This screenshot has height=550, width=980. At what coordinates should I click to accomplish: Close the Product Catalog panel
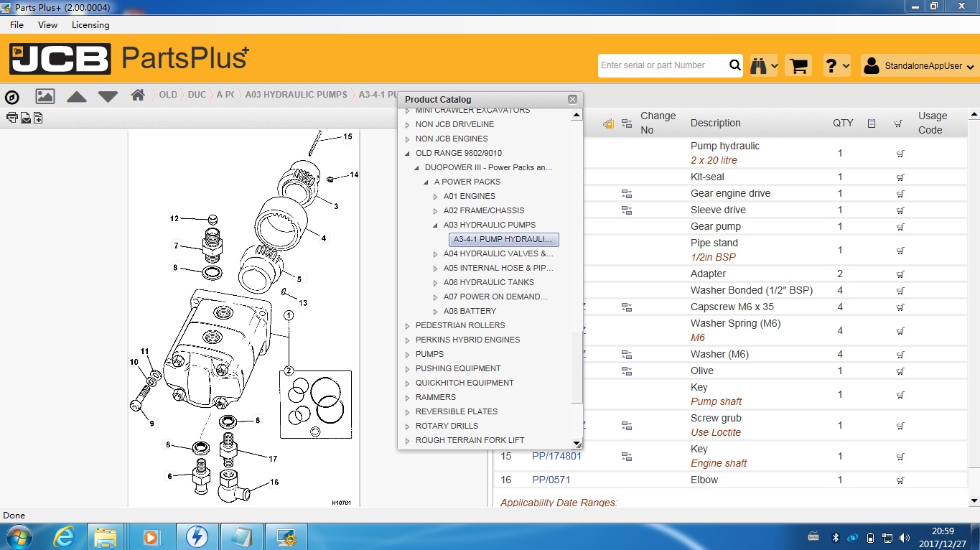pyautogui.click(x=572, y=99)
